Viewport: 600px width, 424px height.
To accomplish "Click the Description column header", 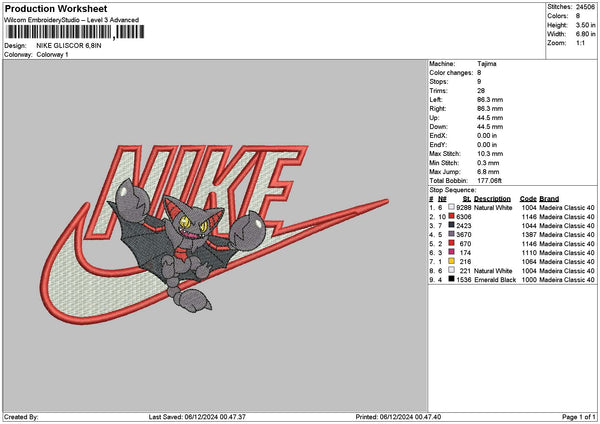I will point(492,199).
